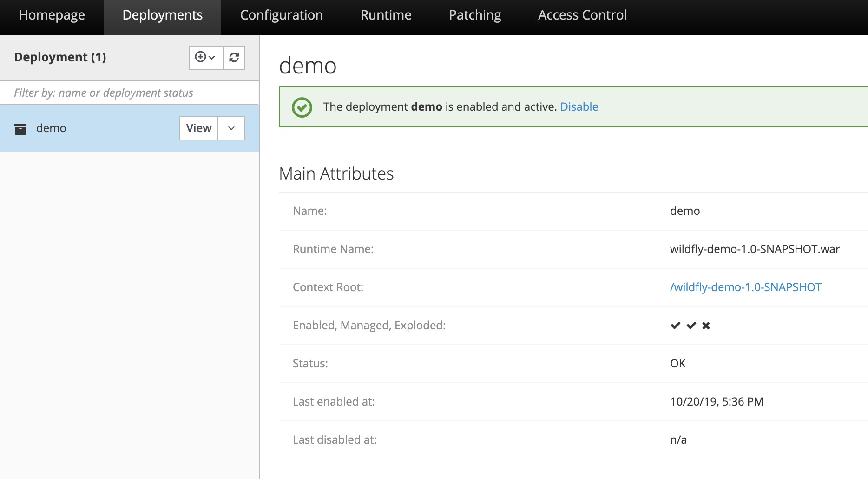Screen dimensions: 868x479
Task: Click the Enabled checkmark icon
Action: point(675,326)
